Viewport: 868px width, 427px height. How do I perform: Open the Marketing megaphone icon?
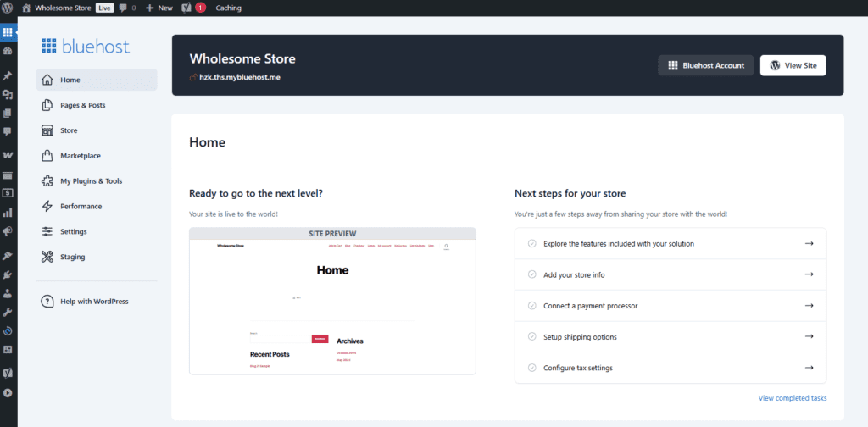point(8,231)
